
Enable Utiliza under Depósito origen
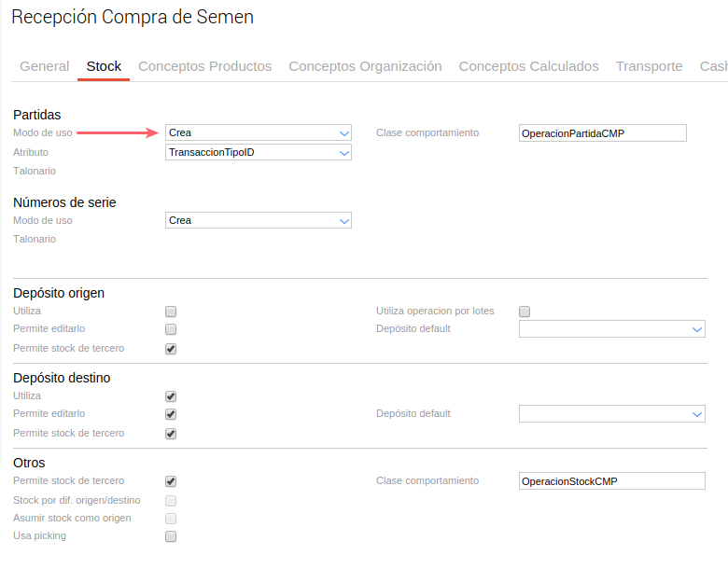pos(171,312)
